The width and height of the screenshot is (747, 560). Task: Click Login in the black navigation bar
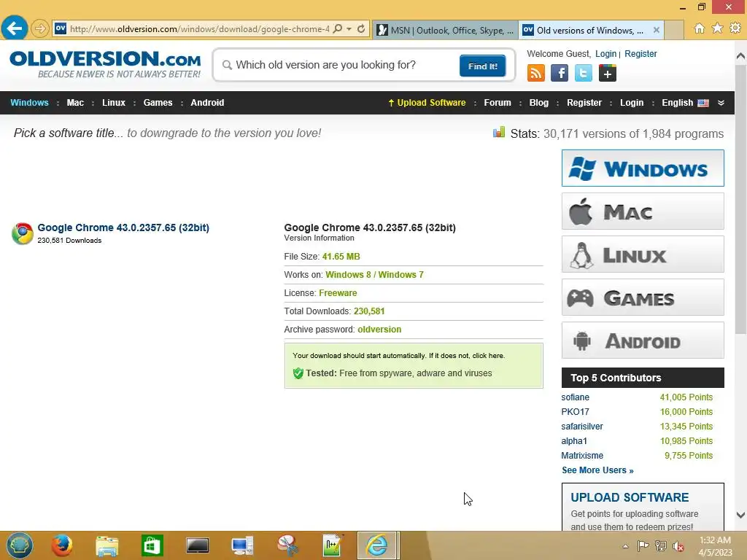point(632,102)
